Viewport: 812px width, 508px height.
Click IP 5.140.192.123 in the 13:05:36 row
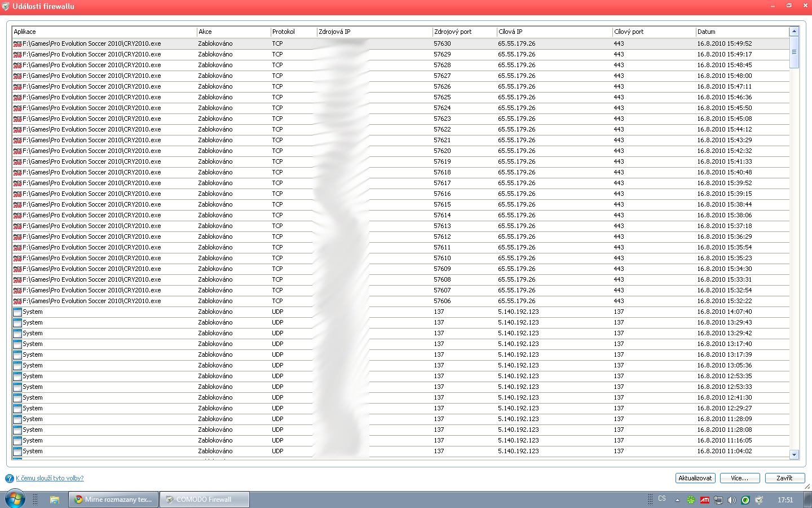click(518, 366)
